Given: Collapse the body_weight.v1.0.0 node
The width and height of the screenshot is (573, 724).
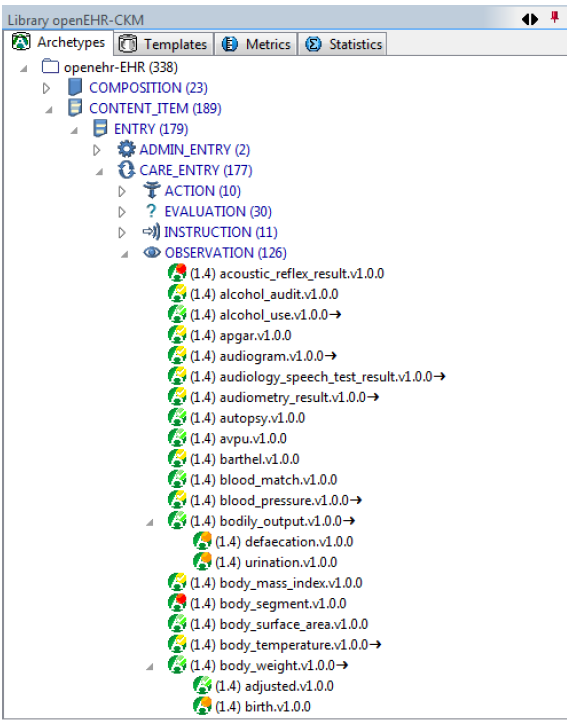Looking at the screenshot, I should pos(150,667).
